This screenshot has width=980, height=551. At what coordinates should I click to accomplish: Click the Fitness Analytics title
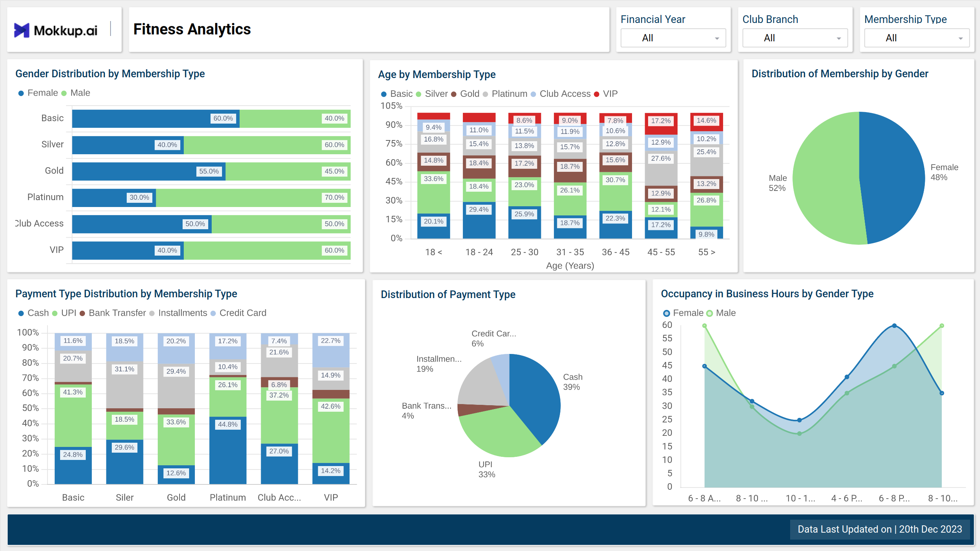pos(192,29)
